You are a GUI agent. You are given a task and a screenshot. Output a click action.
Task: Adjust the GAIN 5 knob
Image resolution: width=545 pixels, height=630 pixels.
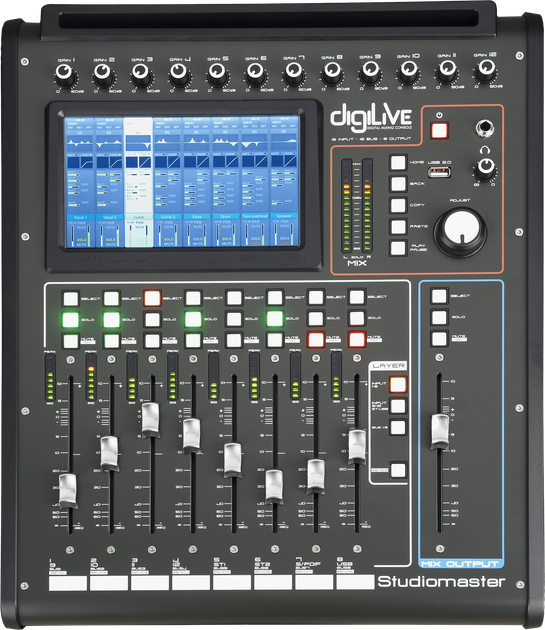(x=217, y=74)
